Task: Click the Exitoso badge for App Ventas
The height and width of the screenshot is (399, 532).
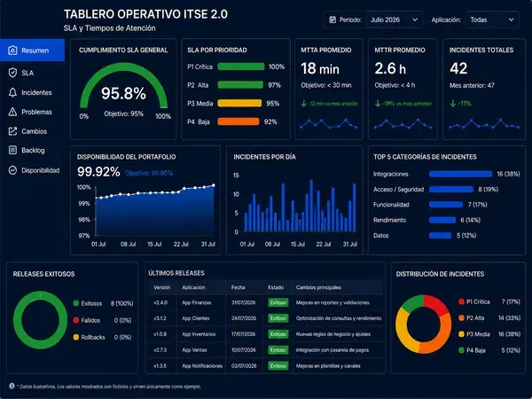Action: [x=278, y=350]
